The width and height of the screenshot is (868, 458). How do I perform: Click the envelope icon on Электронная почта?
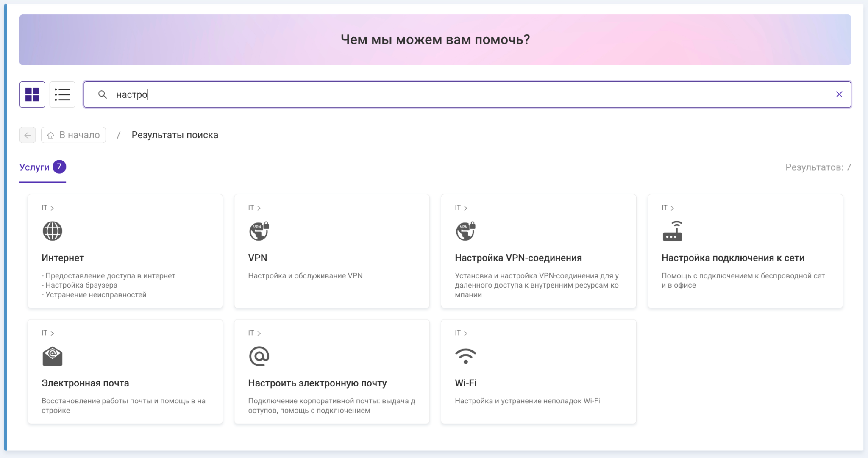click(53, 356)
